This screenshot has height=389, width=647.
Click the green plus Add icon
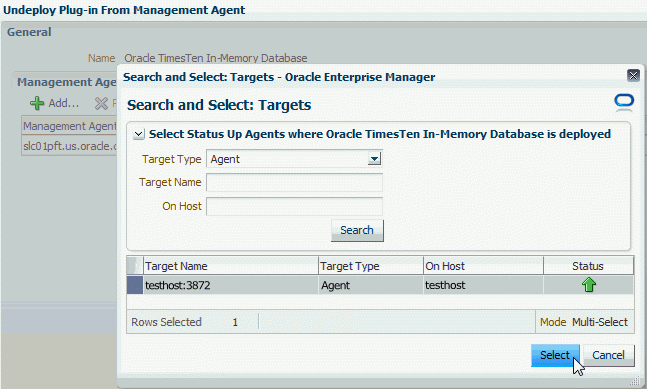click(x=37, y=103)
